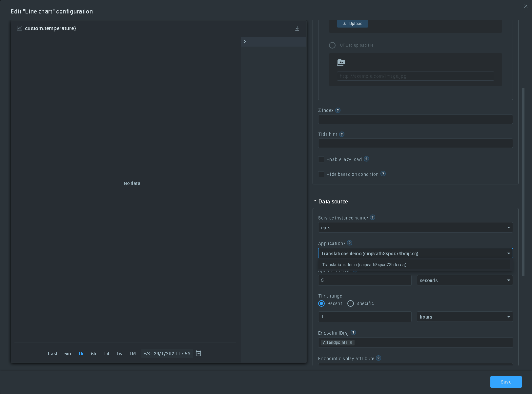This screenshot has height=394, width=532.
Task: Click the No data chart message
Action: pos(132,183)
